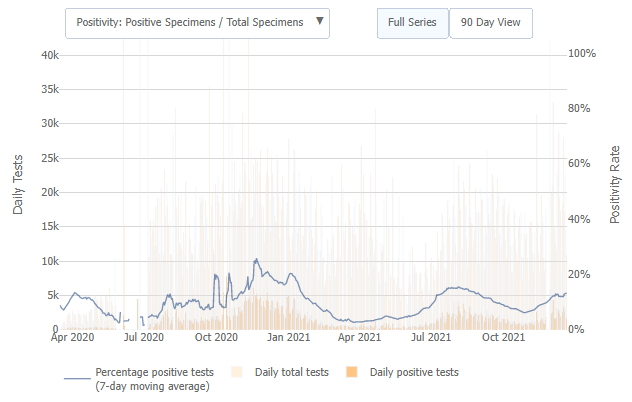
Task: Click the blue line legend icon
Action: click(77, 378)
